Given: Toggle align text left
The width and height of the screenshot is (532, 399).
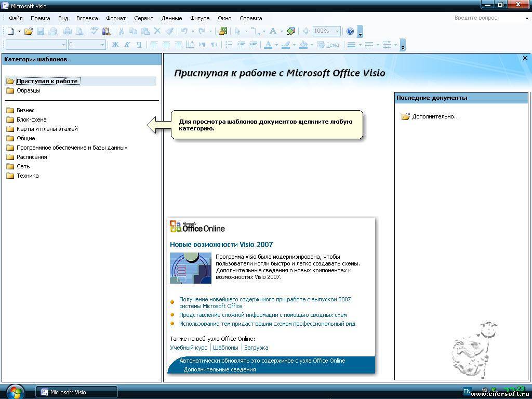Looking at the screenshot, I should tap(154, 45).
